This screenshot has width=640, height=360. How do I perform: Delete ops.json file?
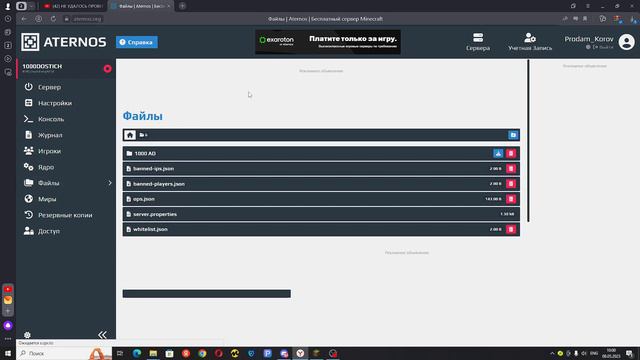click(x=511, y=199)
